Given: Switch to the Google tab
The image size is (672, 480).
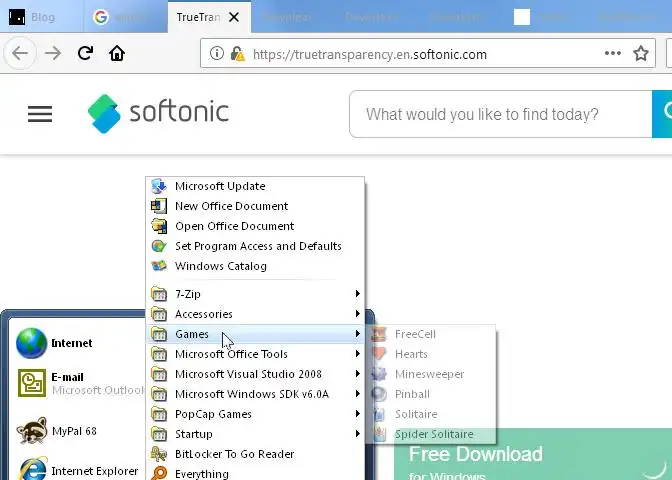Looking at the screenshot, I should tap(126, 17).
